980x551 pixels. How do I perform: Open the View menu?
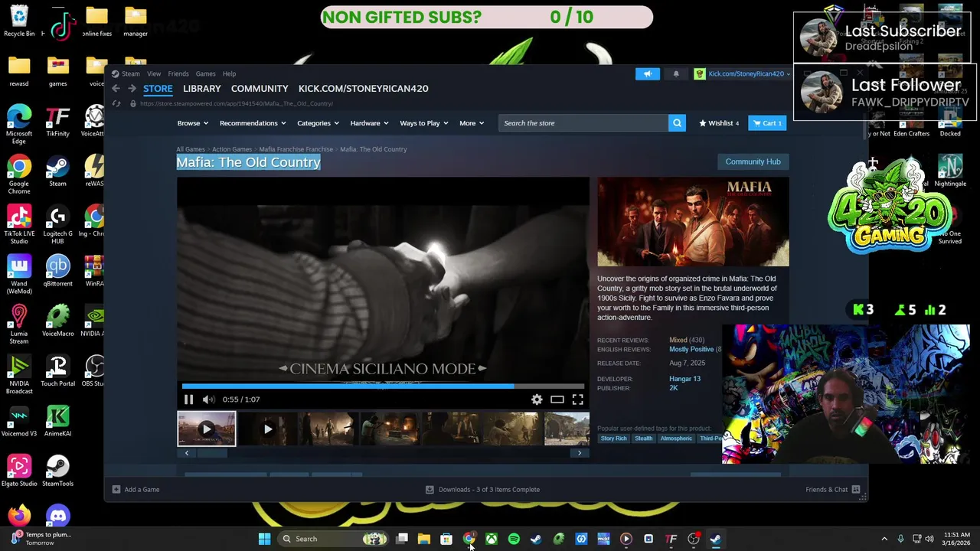[154, 74]
